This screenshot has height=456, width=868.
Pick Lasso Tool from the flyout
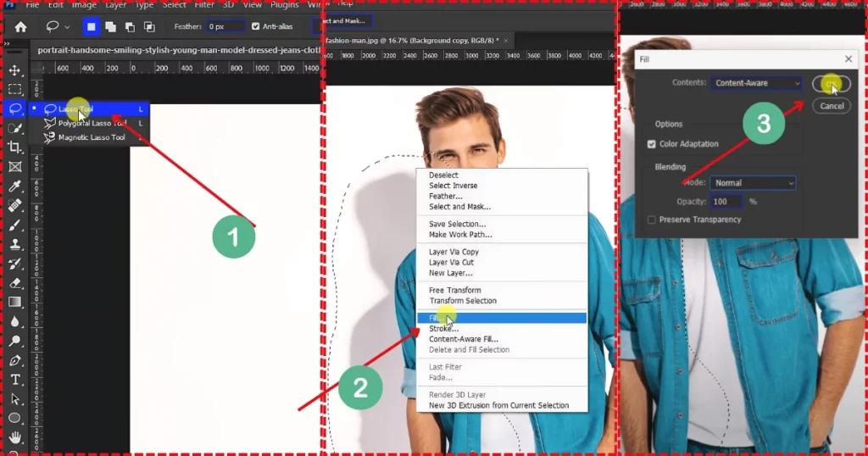[x=88, y=109]
